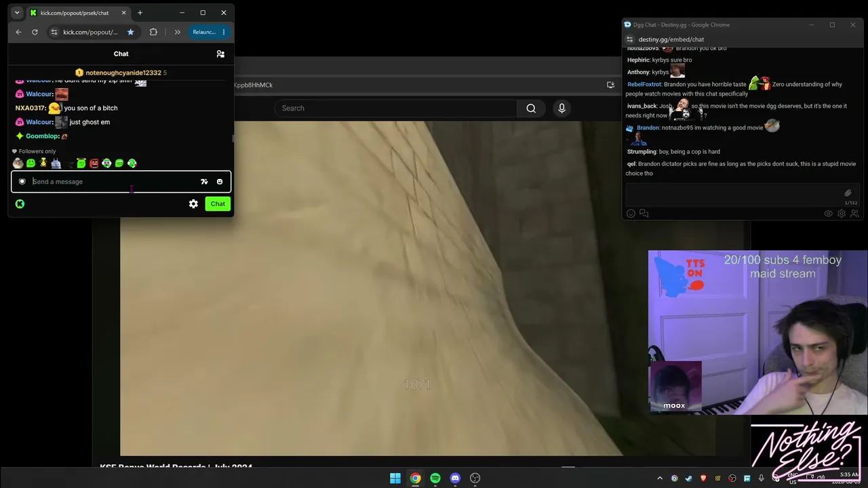Open the Windows Start menu
Viewport: 868px width, 488px height.
[395, 479]
